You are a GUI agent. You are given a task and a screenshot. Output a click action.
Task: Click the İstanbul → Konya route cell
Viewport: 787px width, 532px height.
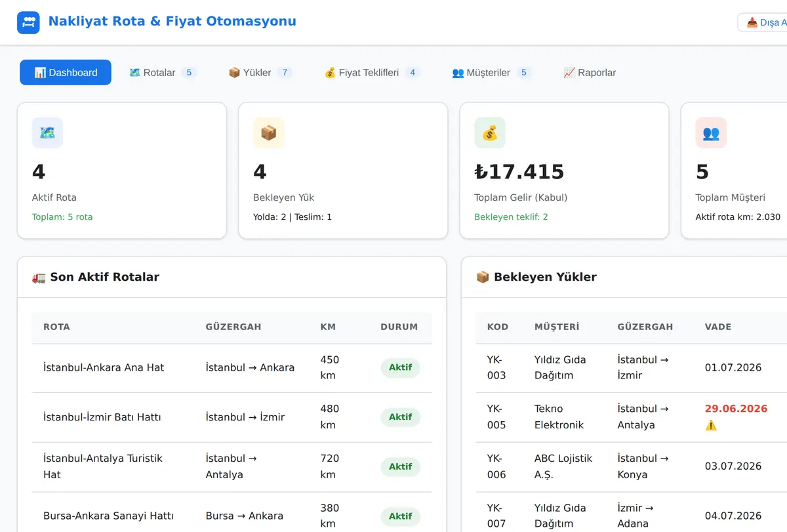643,466
